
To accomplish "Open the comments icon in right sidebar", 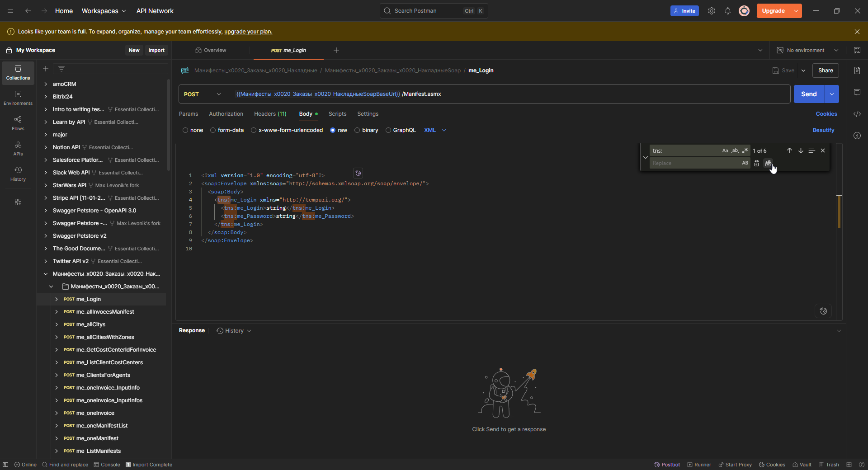I will coord(857,92).
